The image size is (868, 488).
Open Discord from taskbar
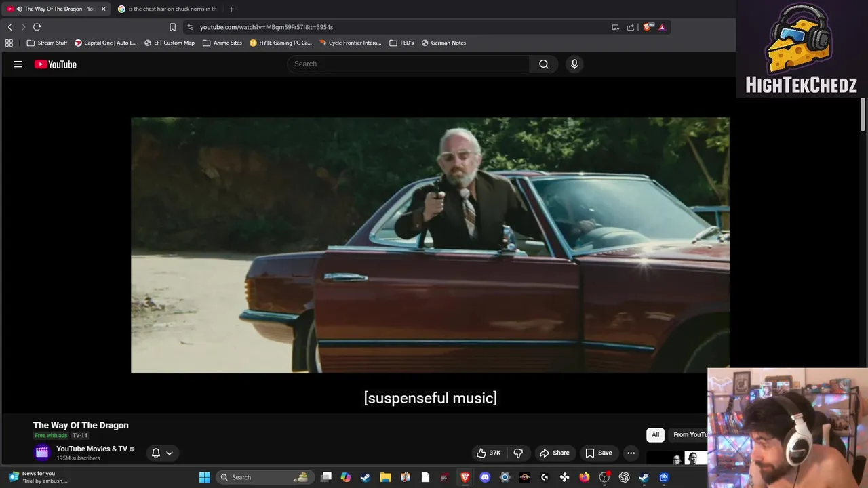(x=485, y=477)
